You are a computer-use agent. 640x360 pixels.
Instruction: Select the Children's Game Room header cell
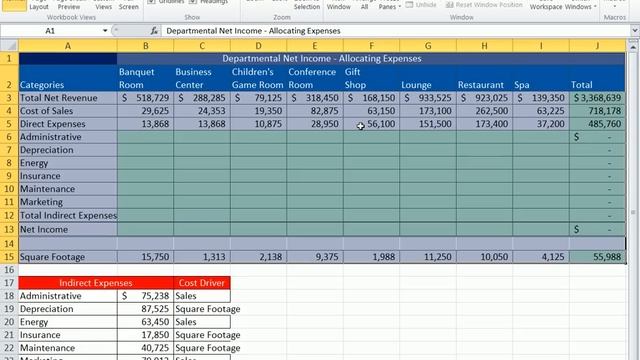pos(258,78)
